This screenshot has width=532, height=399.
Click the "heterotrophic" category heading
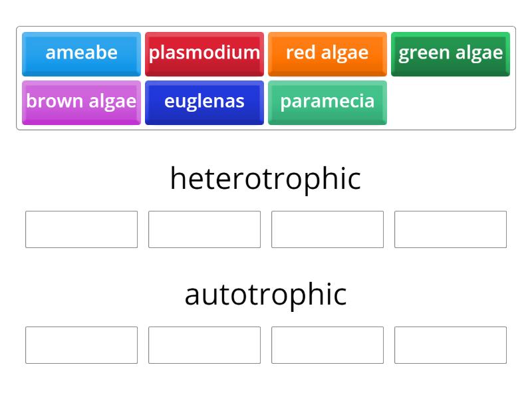[x=266, y=178]
